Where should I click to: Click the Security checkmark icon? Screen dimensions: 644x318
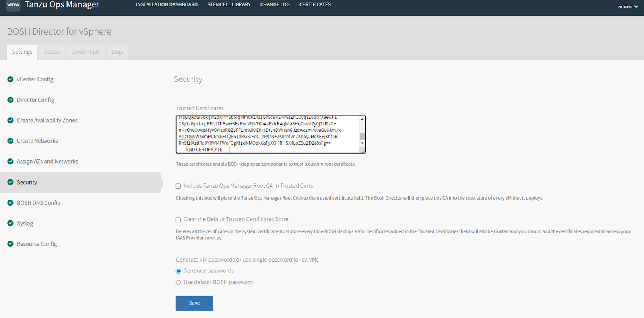tap(10, 182)
